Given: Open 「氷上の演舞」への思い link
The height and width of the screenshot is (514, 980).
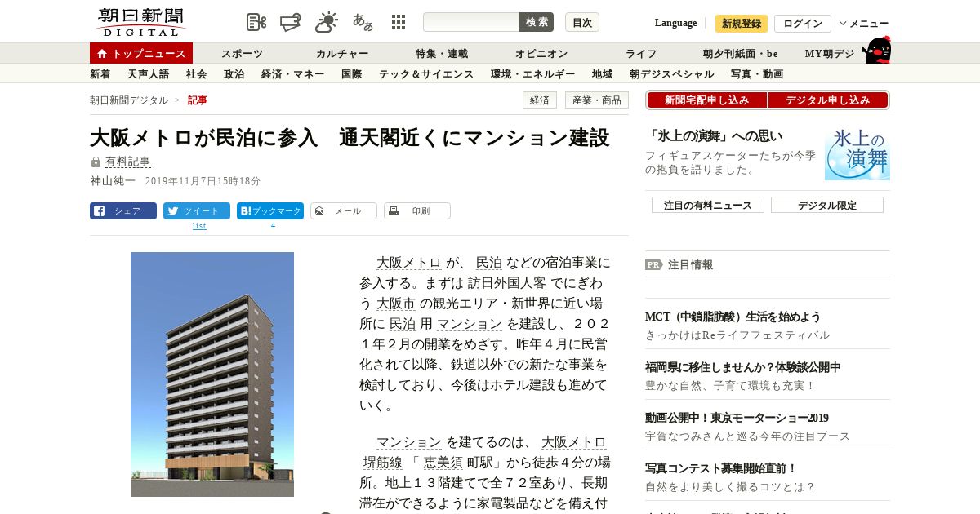Looking at the screenshot, I should point(714,136).
